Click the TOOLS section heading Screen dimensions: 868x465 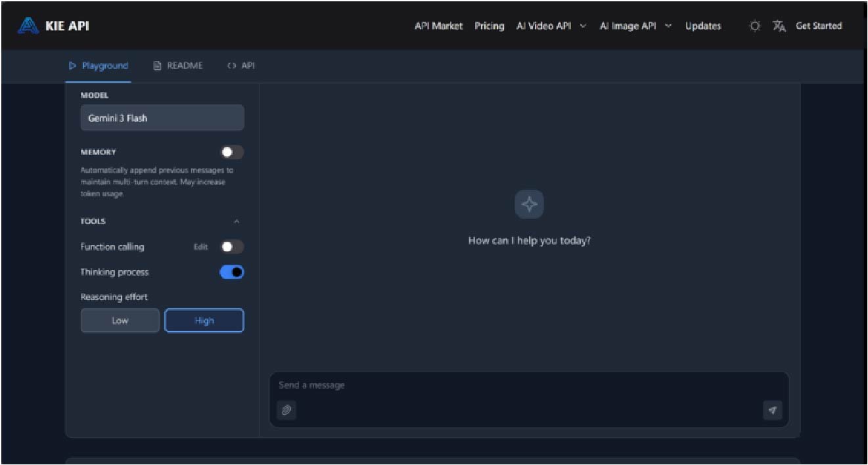(x=93, y=221)
